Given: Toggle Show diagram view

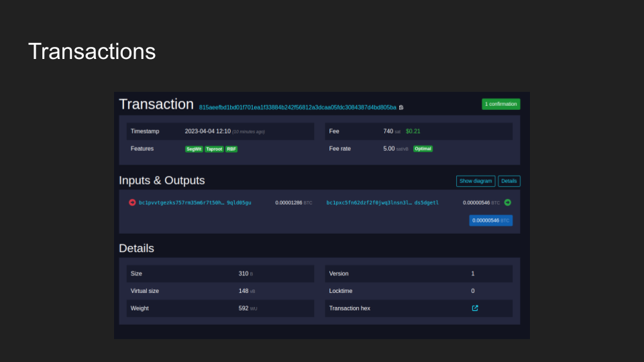Looking at the screenshot, I should coord(476,181).
